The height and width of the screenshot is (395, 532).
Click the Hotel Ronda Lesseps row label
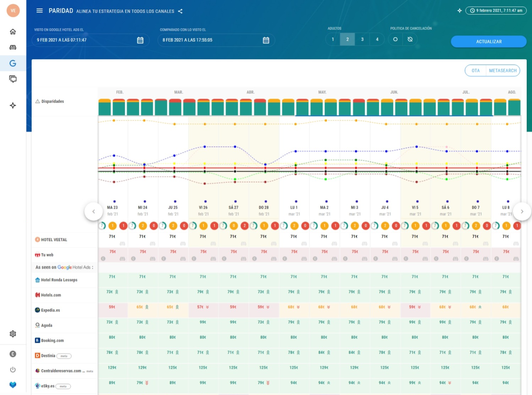tap(59, 280)
